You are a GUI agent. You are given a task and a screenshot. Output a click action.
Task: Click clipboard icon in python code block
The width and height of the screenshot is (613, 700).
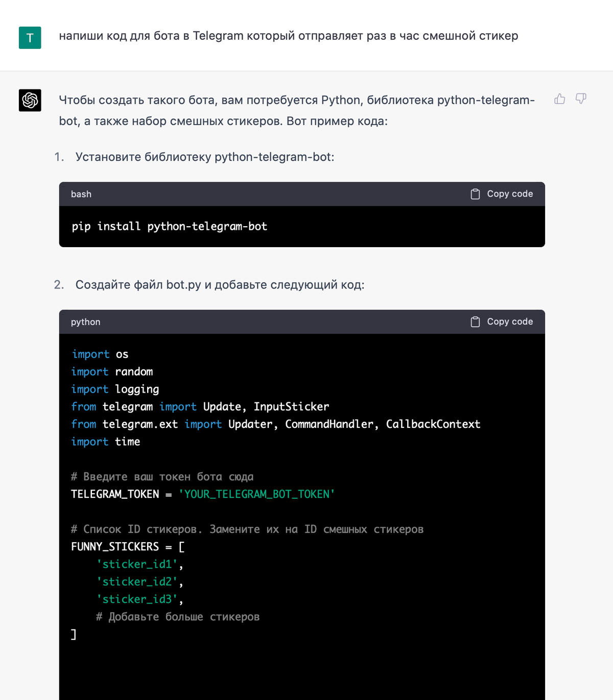click(475, 322)
